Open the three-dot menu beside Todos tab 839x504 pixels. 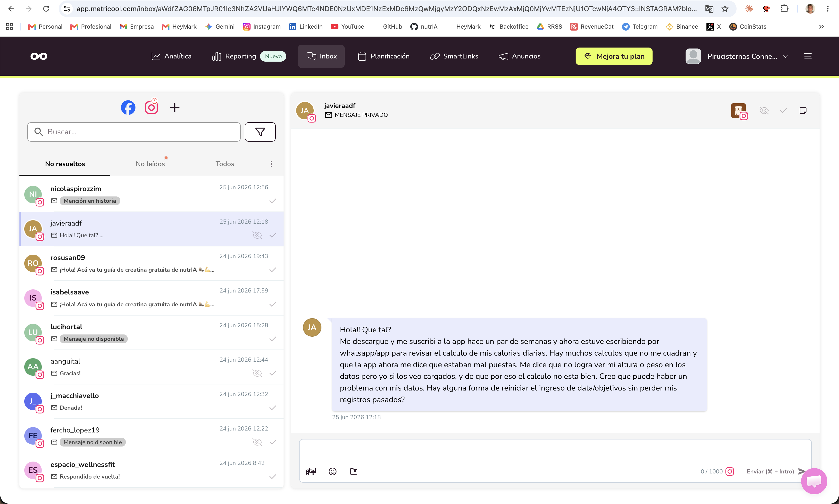click(271, 164)
